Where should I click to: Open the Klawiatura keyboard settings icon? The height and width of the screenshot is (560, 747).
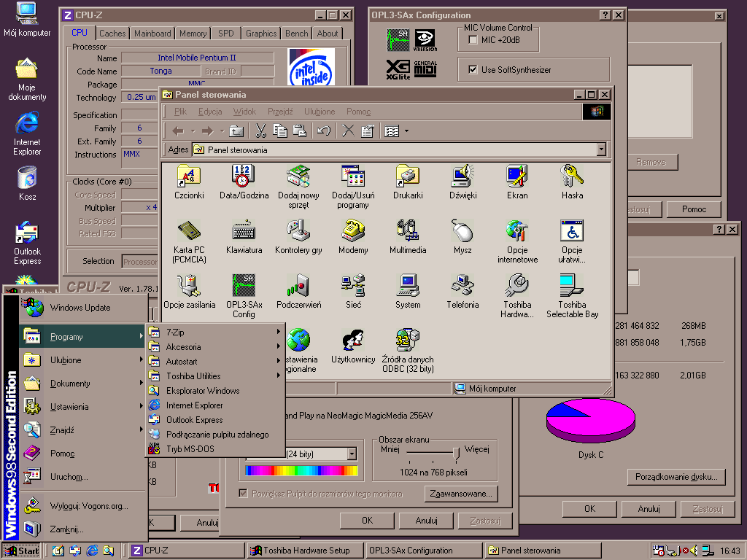coord(244,231)
